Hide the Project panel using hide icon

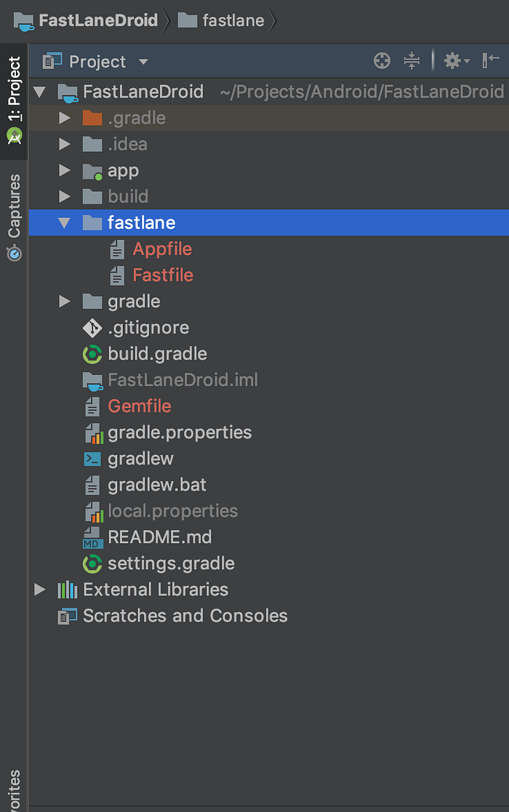click(x=490, y=60)
